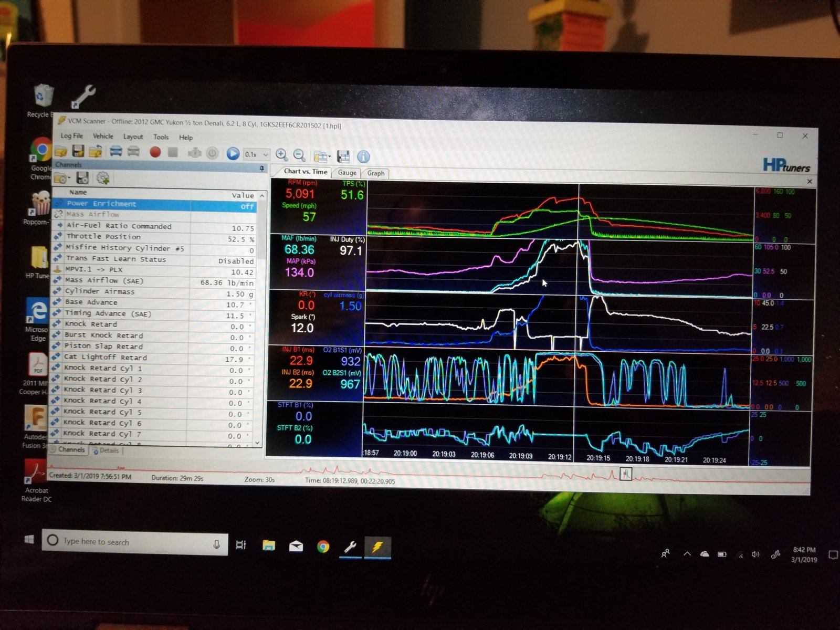Stop logging with the grey square button
This screenshot has height=630, width=840.
[x=173, y=152]
